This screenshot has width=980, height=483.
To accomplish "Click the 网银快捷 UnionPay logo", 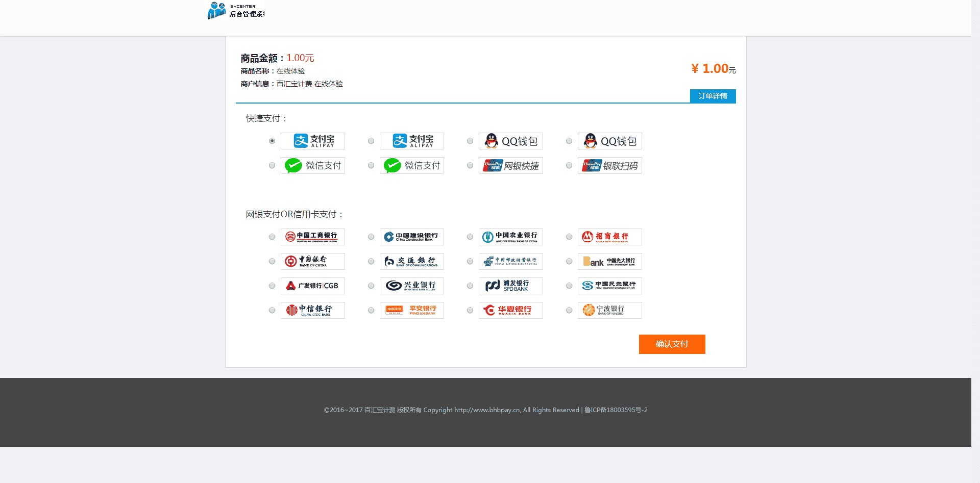I will pyautogui.click(x=511, y=165).
